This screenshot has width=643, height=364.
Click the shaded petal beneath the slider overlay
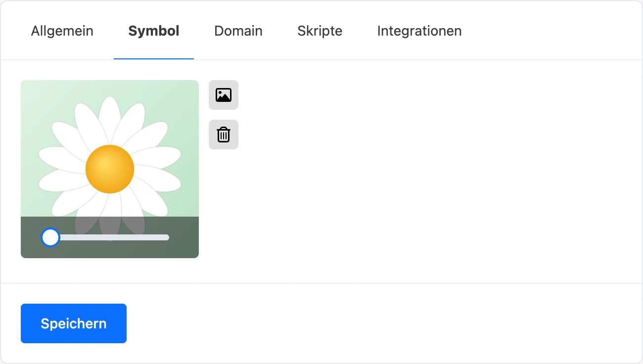(110, 227)
